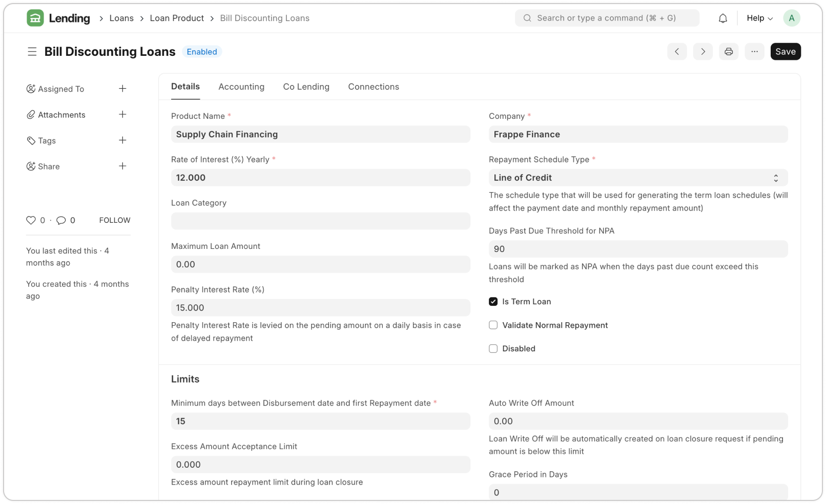Toggle the sidebar hamburger menu
The width and height of the screenshot is (826, 504).
click(x=32, y=52)
